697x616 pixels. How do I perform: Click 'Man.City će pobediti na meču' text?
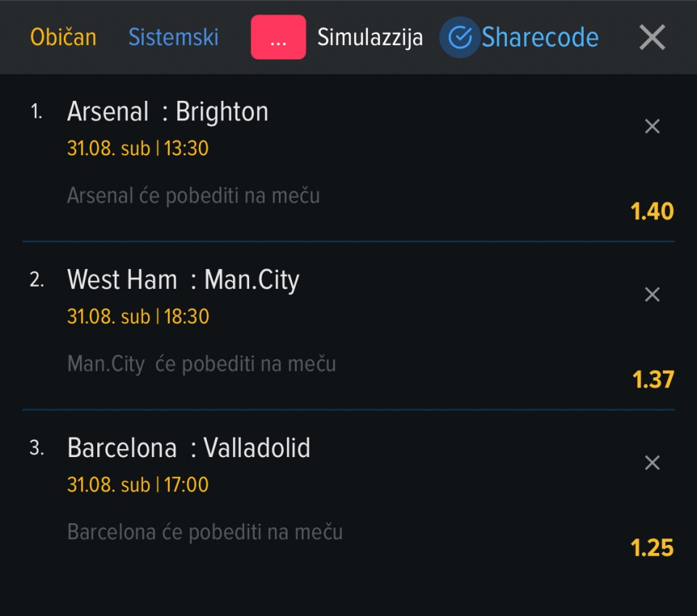click(201, 364)
